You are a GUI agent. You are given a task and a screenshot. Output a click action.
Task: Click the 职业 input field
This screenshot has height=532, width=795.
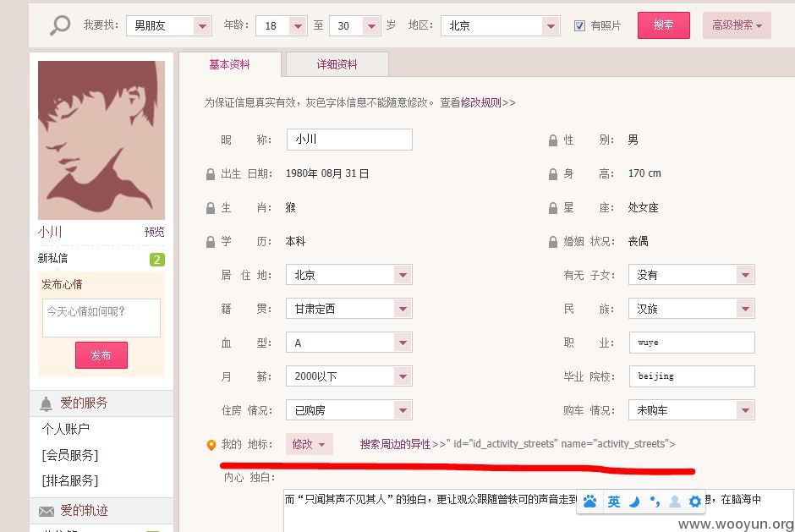click(x=692, y=343)
